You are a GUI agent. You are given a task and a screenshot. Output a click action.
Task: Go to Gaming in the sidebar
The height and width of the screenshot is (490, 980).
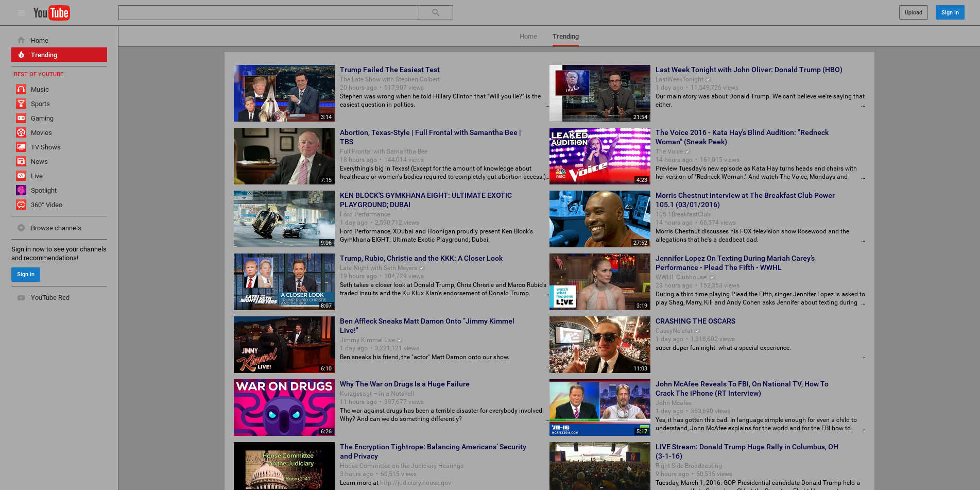tap(59, 118)
